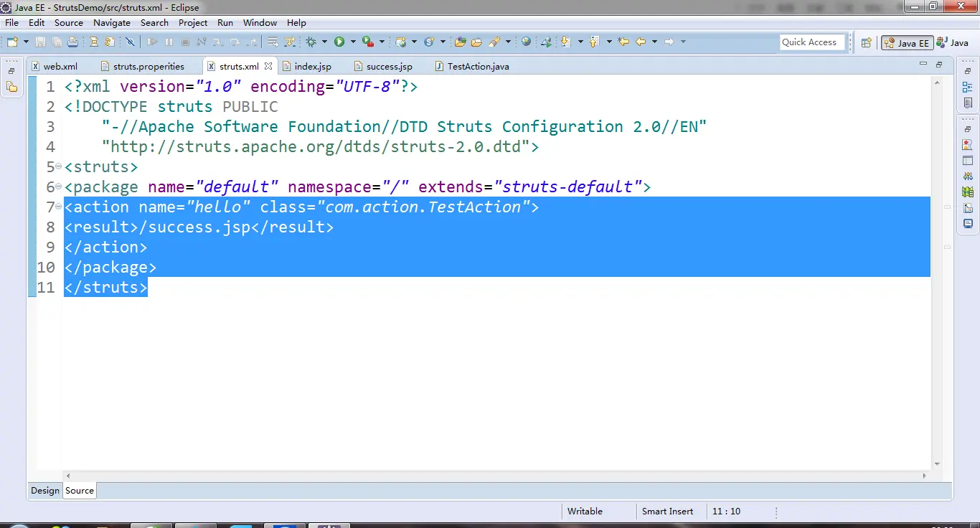Click the Writable status bar entry
Viewport: 980px width, 528px height.
[x=585, y=511]
